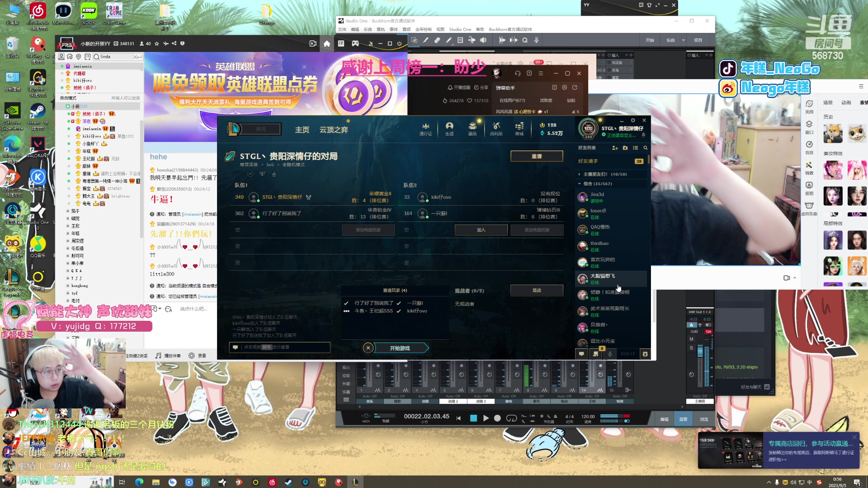The width and height of the screenshot is (868, 488).
Task: Switch to the 混音 mix view in Studio One
Action: [x=683, y=419]
